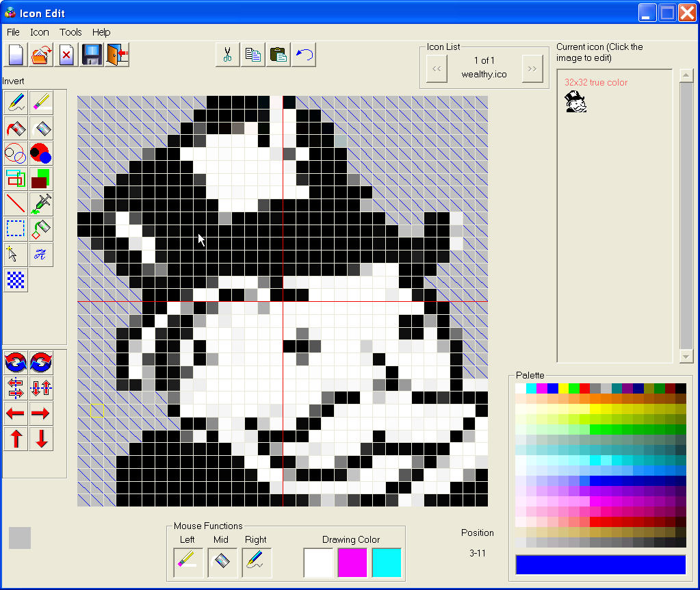Flip the image vertically
Screen dimensions: 700x590
(41, 387)
